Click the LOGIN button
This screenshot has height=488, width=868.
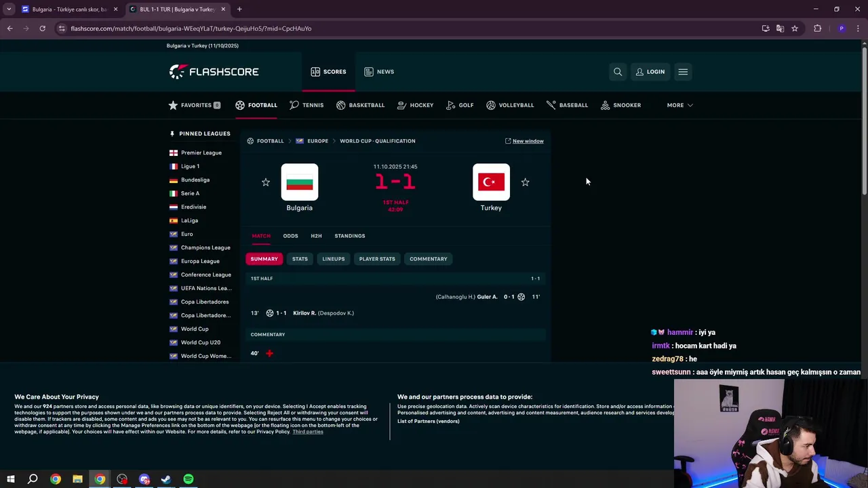650,71
